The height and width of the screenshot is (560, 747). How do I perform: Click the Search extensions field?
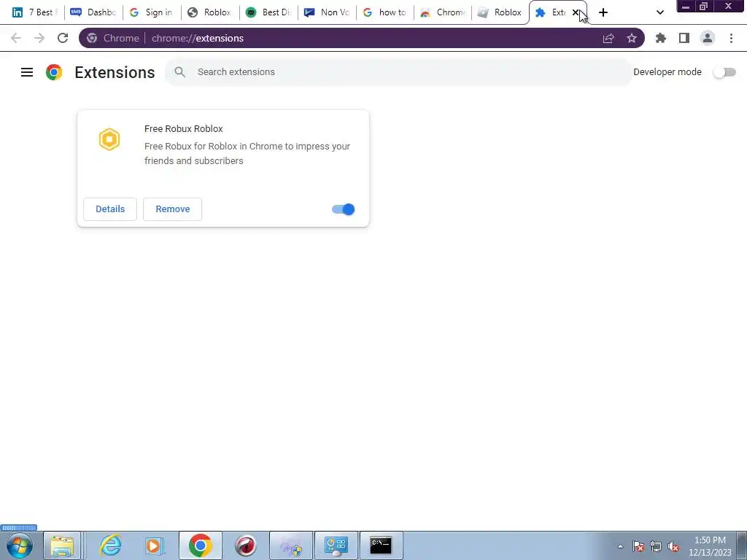click(x=398, y=72)
